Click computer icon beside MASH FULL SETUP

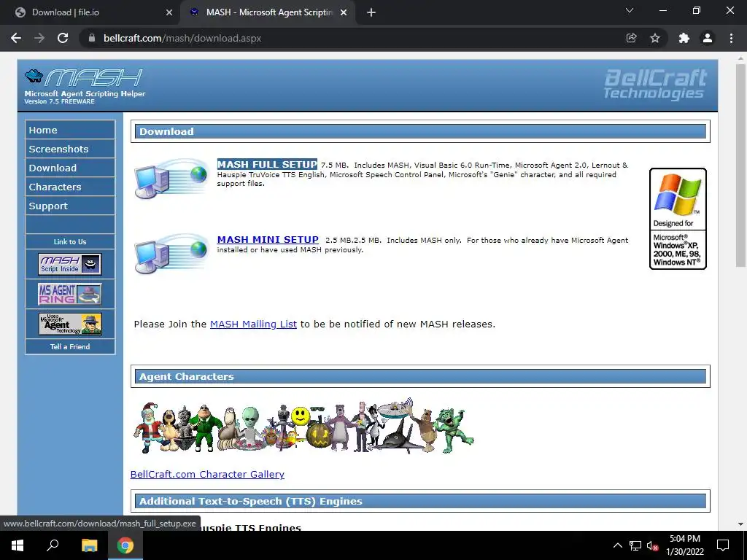click(x=171, y=178)
